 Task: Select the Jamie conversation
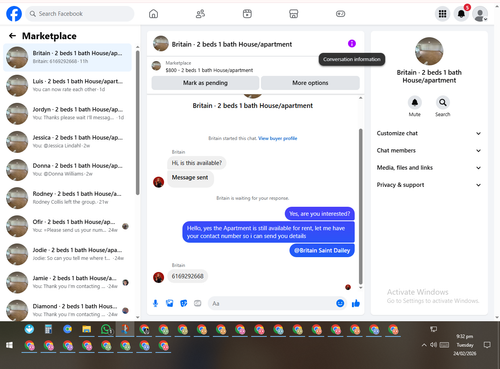point(67,282)
